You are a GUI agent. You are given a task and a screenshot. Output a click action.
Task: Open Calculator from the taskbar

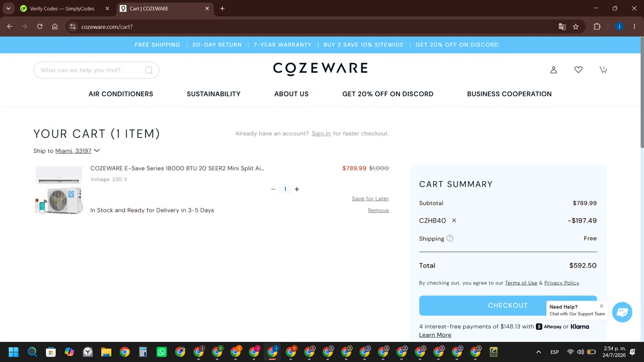[143, 352]
